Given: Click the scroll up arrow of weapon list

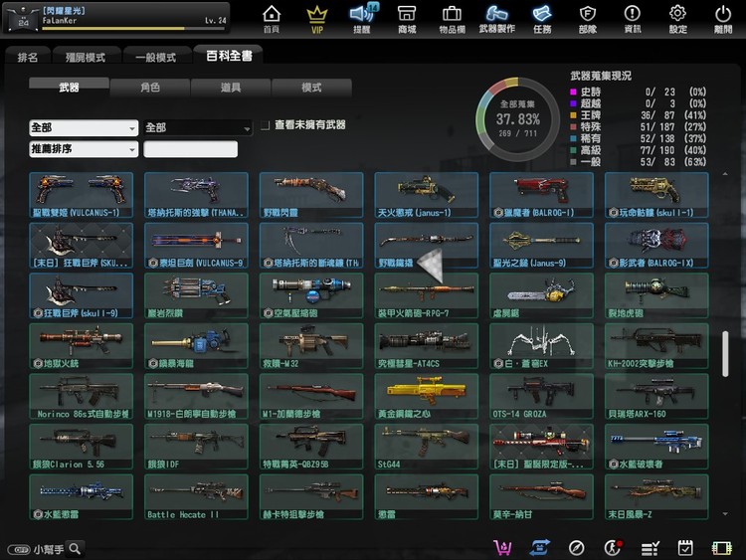Looking at the screenshot, I should pos(725,174).
